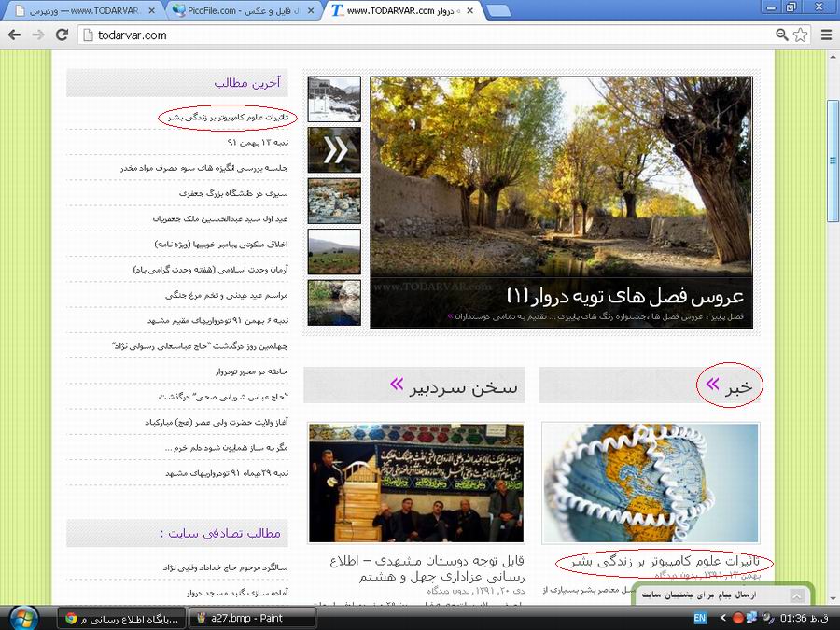Screen dimensions: 840x630
Task: Open the Windows Start menu
Action: (x=24, y=618)
